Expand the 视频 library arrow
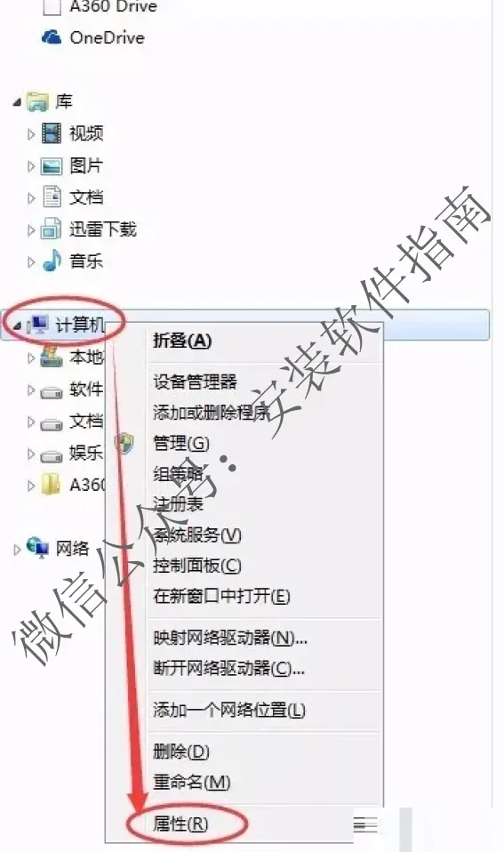Screen dimensions: 504x852 (x=31, y=134)
